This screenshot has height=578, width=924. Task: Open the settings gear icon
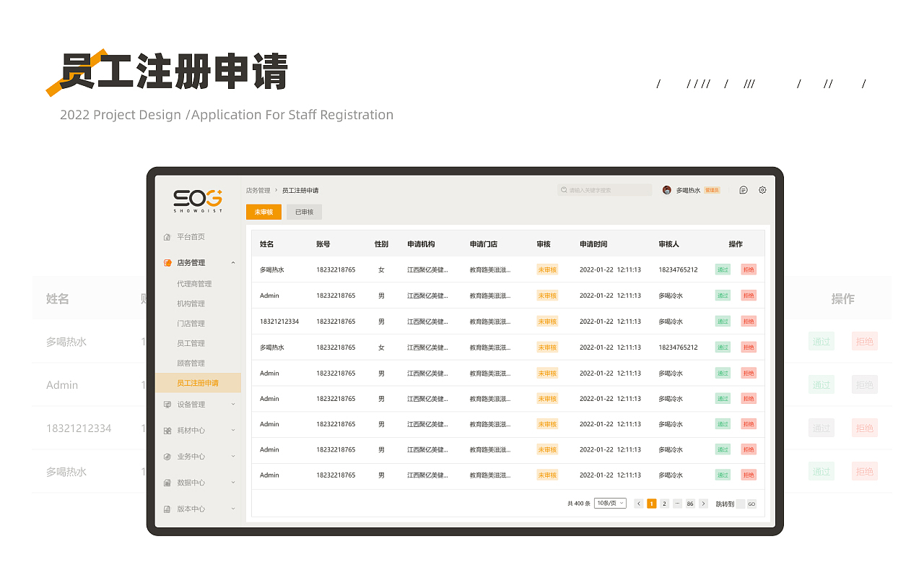coord(762,190)
